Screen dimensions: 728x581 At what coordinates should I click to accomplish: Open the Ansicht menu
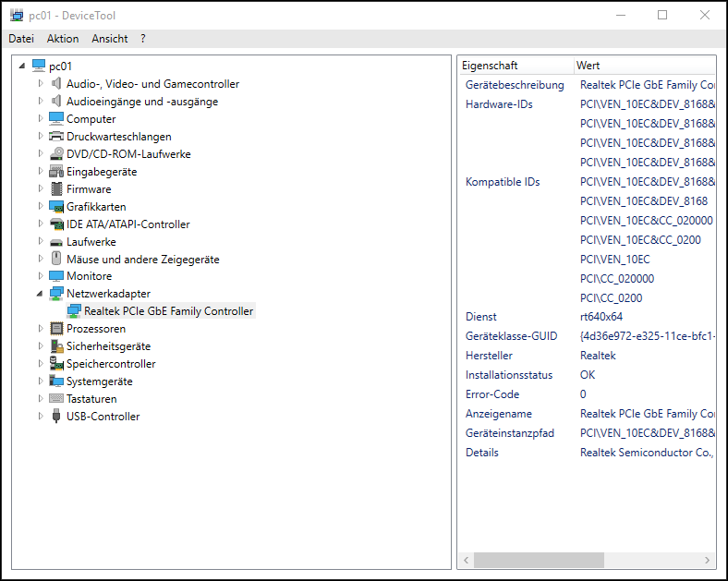pyautogui.click(x=110, y=39)
